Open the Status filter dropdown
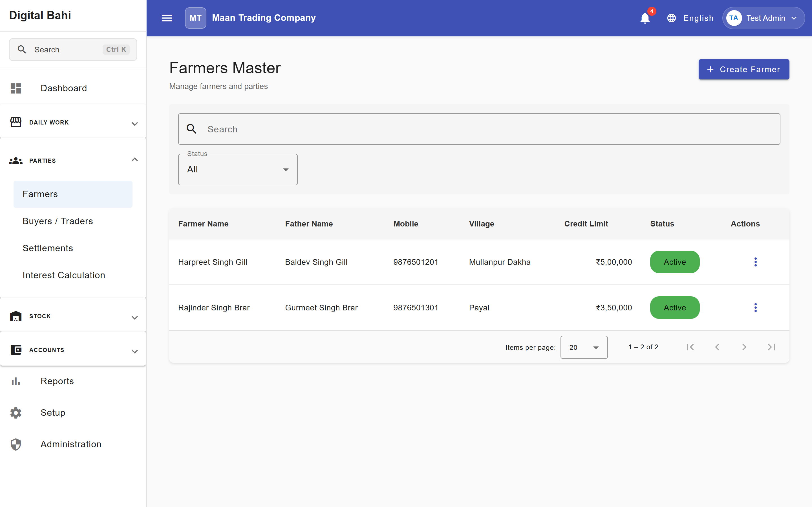812x507 pixels. coord(238,170)
